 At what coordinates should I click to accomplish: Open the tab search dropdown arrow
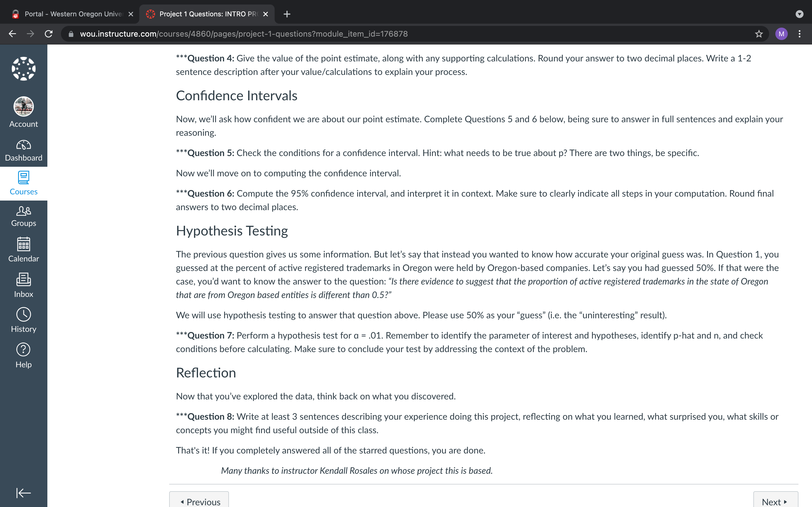pos(800,14)
